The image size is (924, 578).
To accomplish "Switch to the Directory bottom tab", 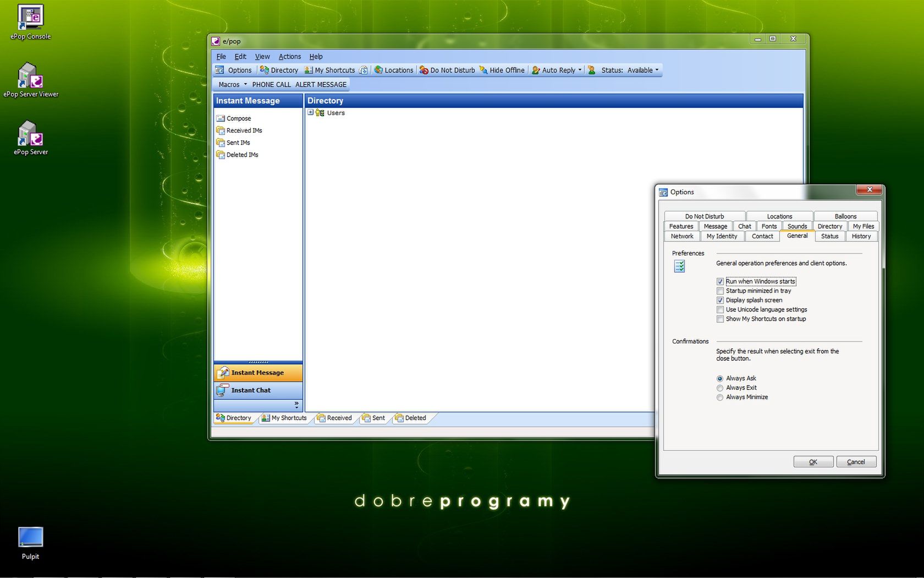I will 234,418.
